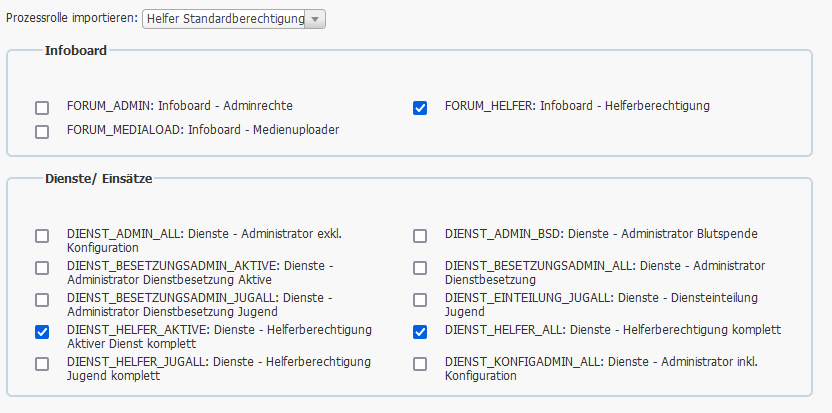
Task: Click the 'Prozessrolle importieren:' label text
Action: pos(72,19)
